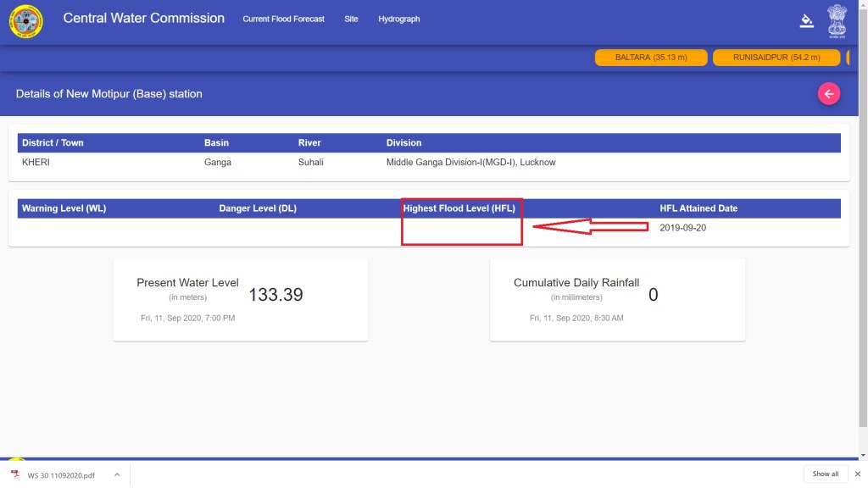Click the HFL Attained Date value 2019-09-20
This screenshot has width=868, height=488.
pos(682,228)
